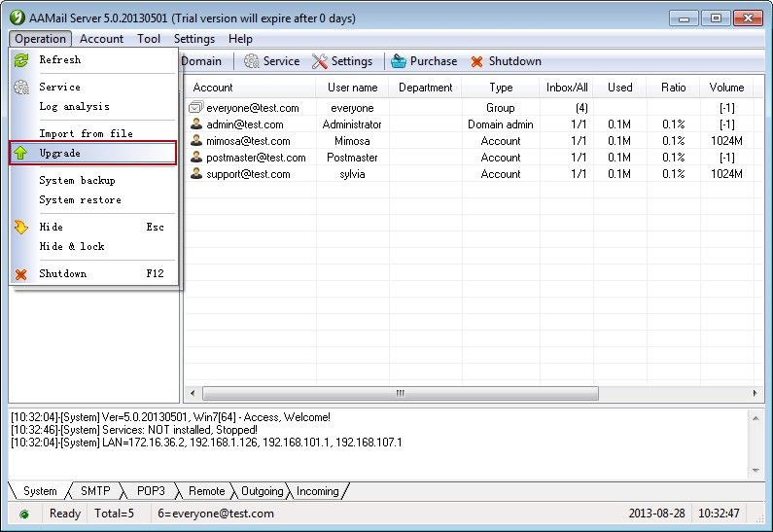Screen dimensions: 773x532
Task: Open the Operation menu
Action: coord(40,39)
